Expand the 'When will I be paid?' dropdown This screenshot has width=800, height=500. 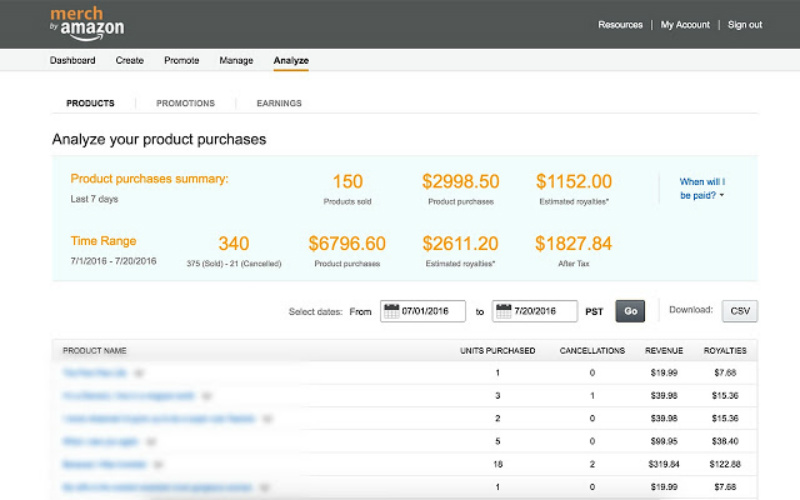(702, 188)
